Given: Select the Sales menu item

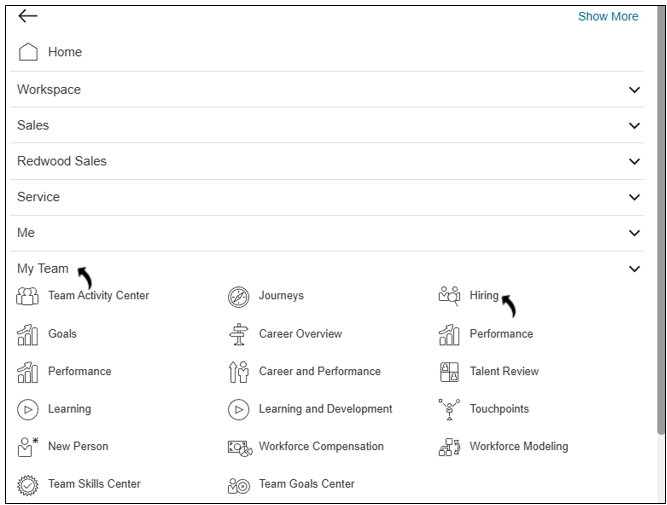Looking at the screenshot, I should tap(33, 126).
